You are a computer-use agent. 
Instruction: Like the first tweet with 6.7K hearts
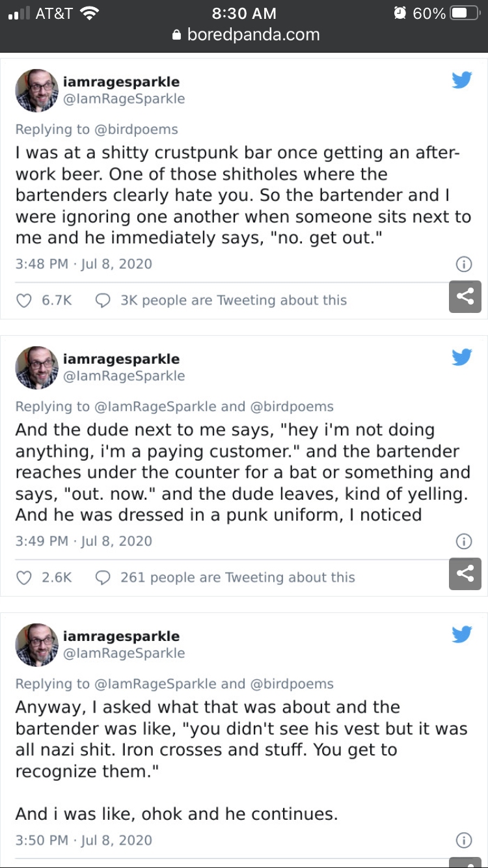tap(23, 301)
